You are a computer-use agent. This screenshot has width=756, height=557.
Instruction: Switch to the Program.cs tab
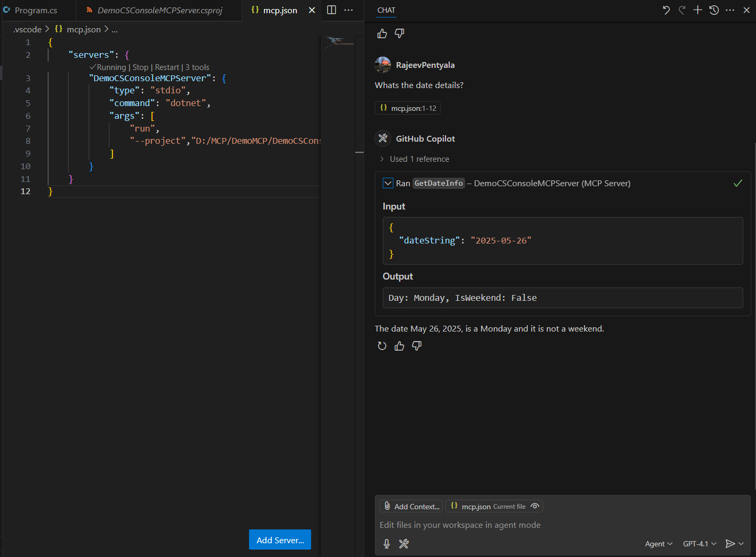(x=36, y=11)
